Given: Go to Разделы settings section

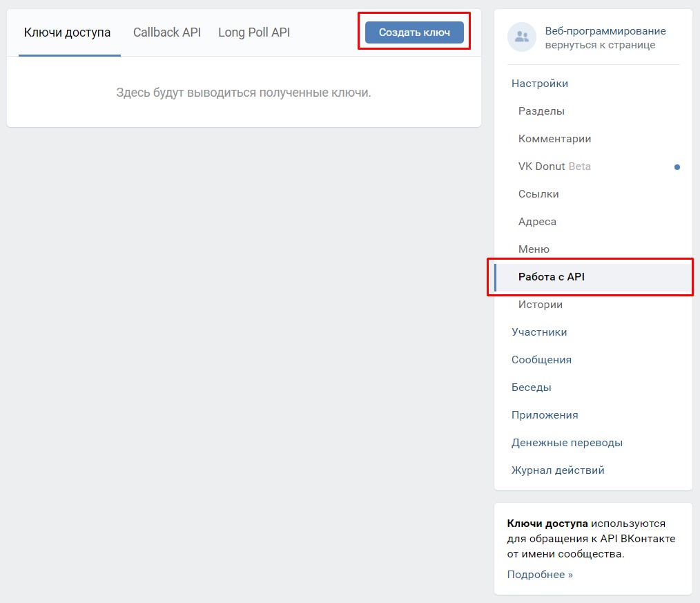Looking at the screenshot, I should 541,111.
